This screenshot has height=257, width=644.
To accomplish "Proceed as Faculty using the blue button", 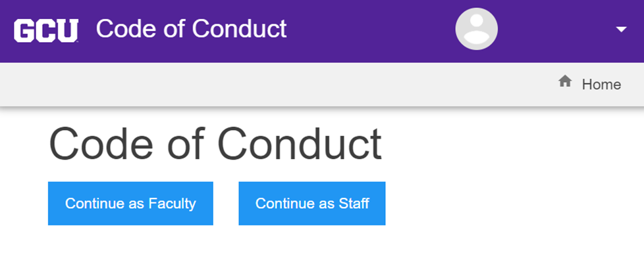I will [x=130, y=203].
